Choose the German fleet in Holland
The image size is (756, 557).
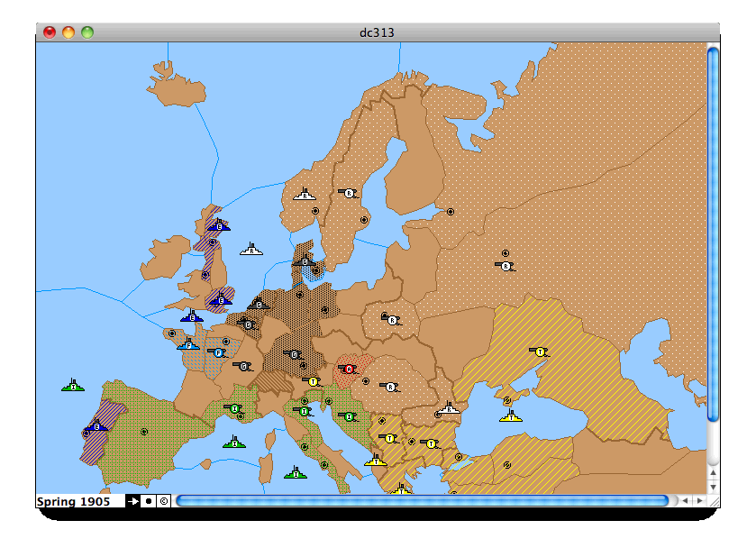259,304
